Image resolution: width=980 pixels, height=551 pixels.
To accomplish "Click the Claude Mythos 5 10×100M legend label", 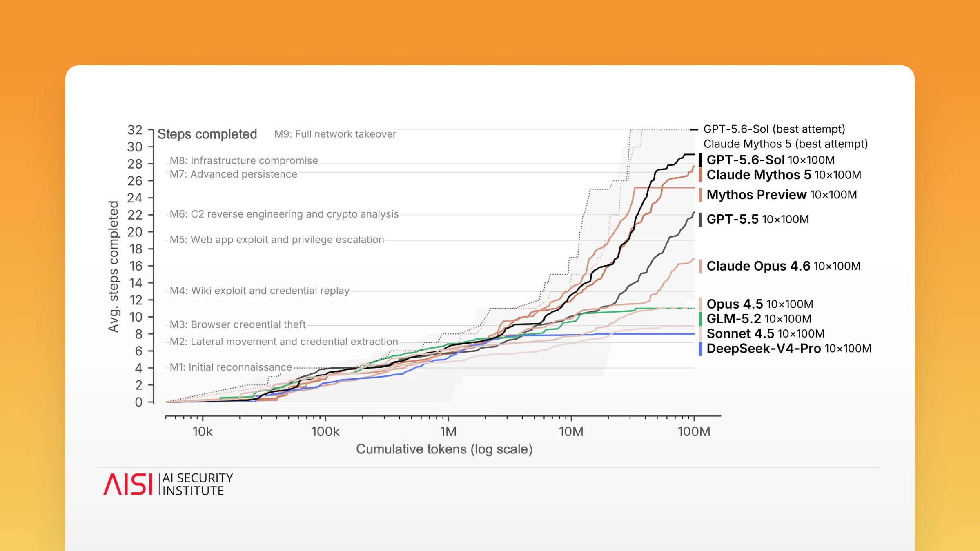I will pos(784,175).
